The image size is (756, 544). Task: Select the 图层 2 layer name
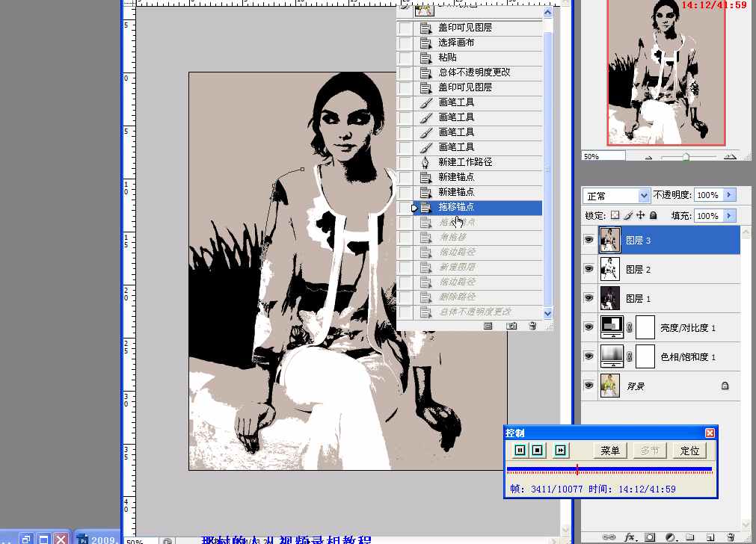(638, 269)
